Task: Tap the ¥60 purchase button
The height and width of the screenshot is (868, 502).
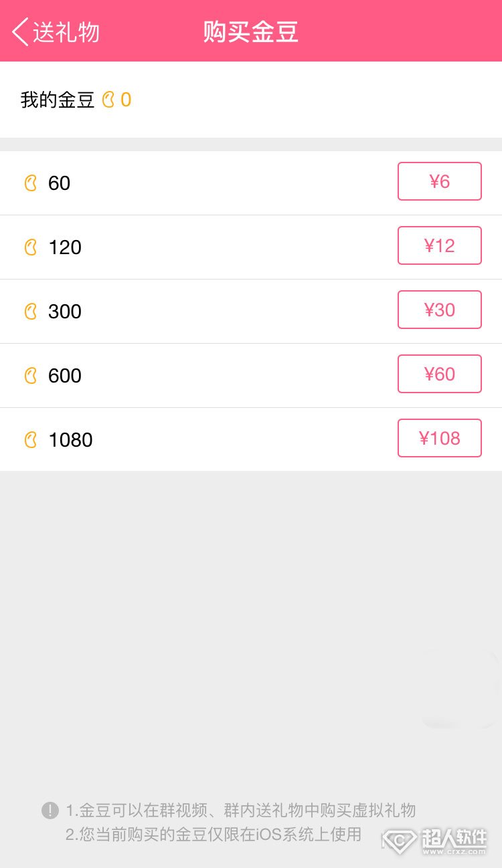Action: click(x=440, y=374)
